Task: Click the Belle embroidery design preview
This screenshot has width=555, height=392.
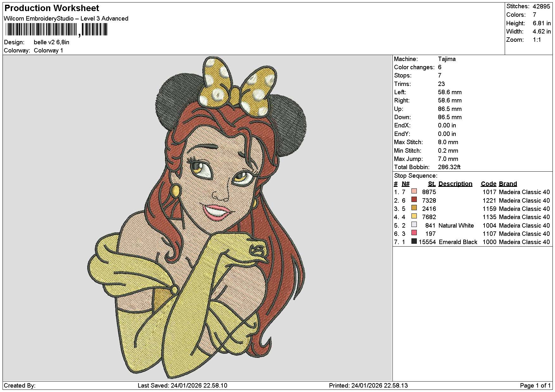Action: (197, 218)
